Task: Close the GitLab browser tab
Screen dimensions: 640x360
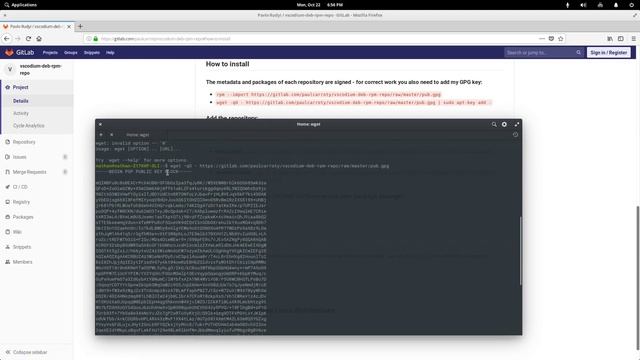Action: [x=69, y=27]
